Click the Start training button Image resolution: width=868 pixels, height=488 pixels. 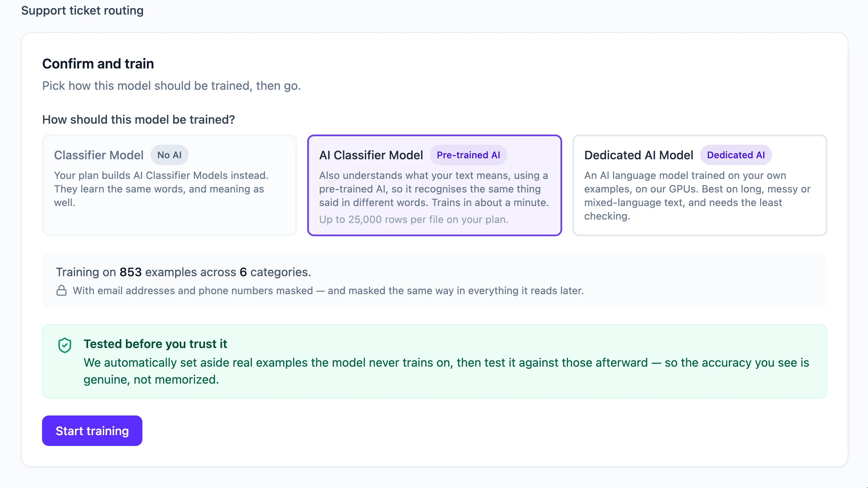(x=92, y=431)
